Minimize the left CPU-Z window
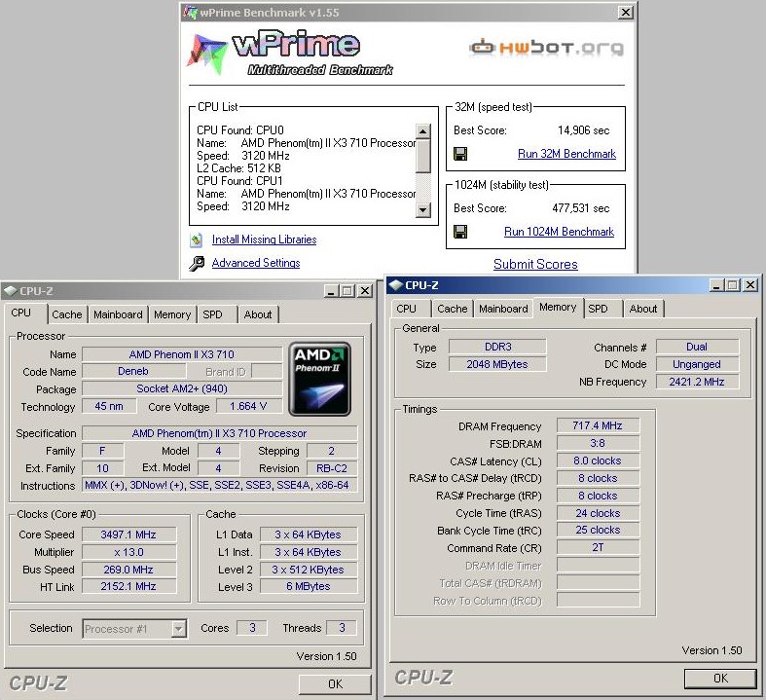 point(331,291)
